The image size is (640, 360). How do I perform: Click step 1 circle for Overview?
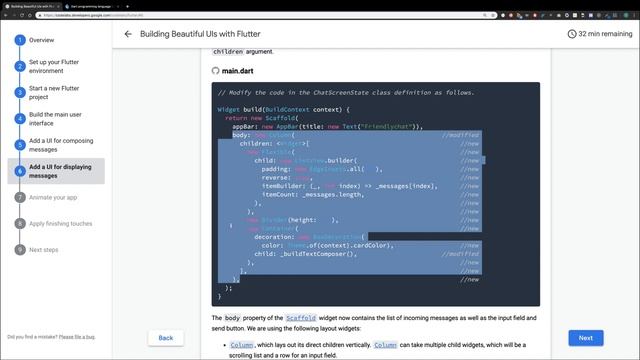(20, 40)
